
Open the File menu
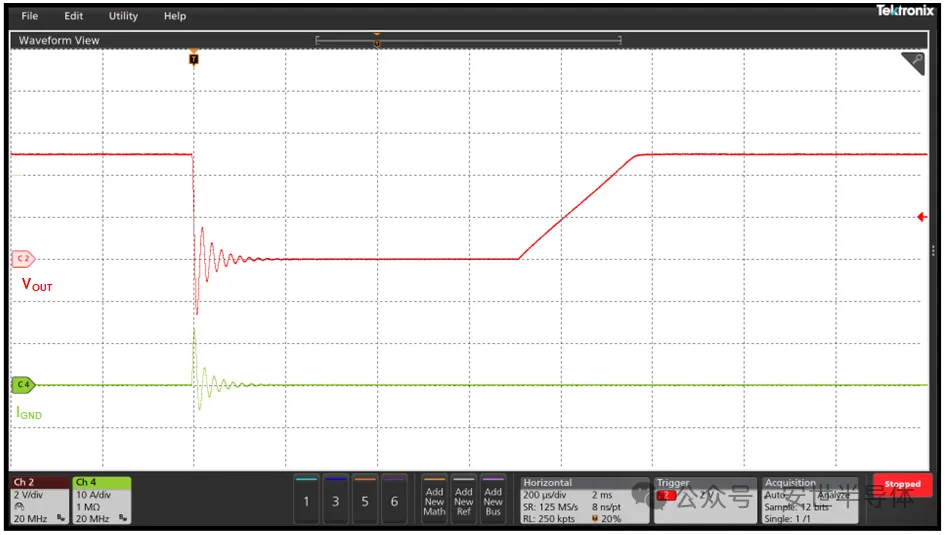tap(30, 16)
